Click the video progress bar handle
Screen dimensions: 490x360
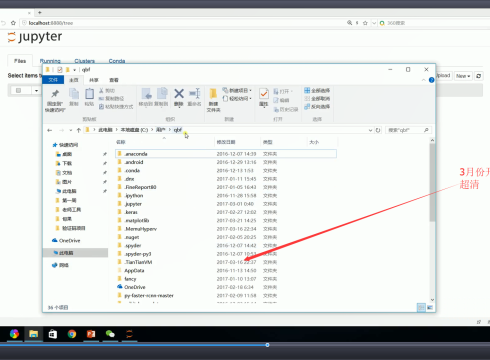coord(267,345)
